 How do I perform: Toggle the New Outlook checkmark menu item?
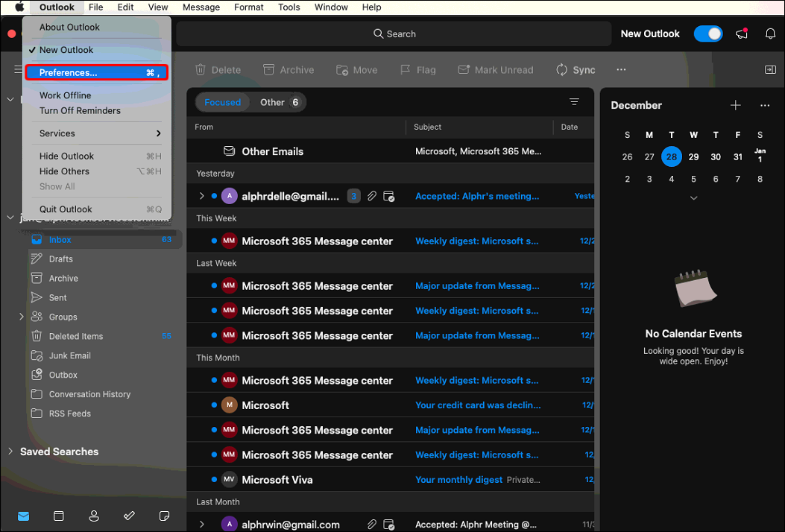[x=66, y=50]
